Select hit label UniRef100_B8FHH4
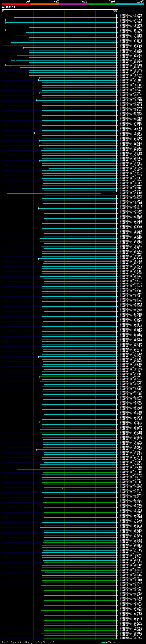Viewport: 146px width, 644px height. coord(131,203)
